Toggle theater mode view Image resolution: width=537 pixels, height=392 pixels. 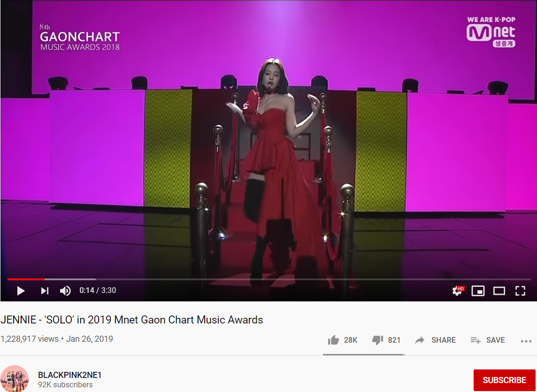(x=499, y=291)
